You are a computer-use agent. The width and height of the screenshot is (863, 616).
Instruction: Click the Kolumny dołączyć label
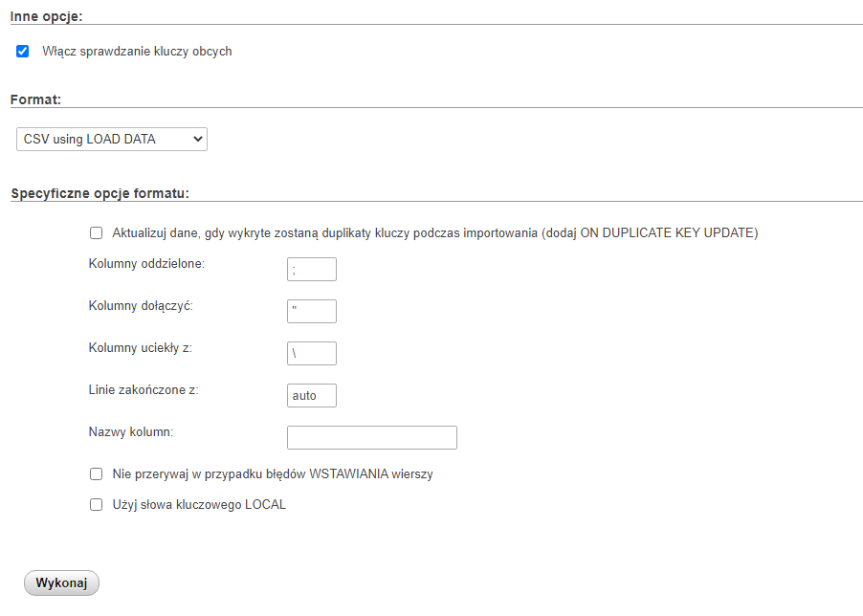pyautogui.click(x=141, y=306)
